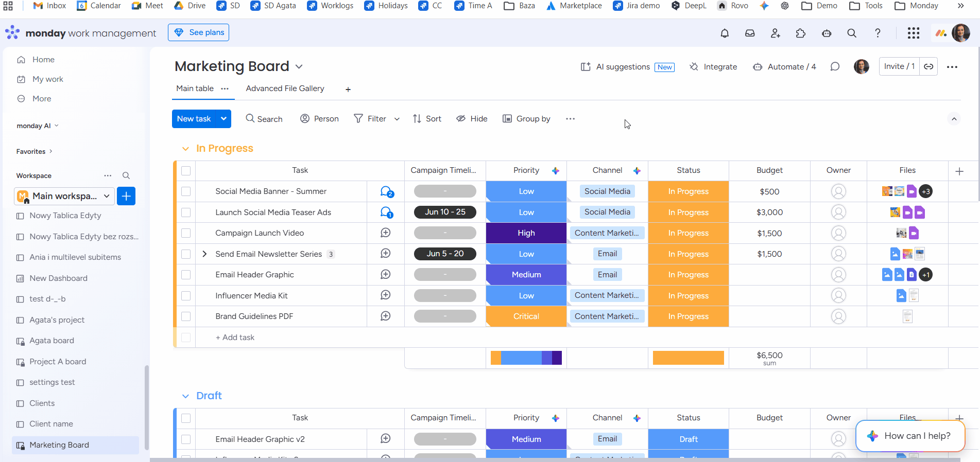Click the New task button
980x462 pixels.
point(194,119)
